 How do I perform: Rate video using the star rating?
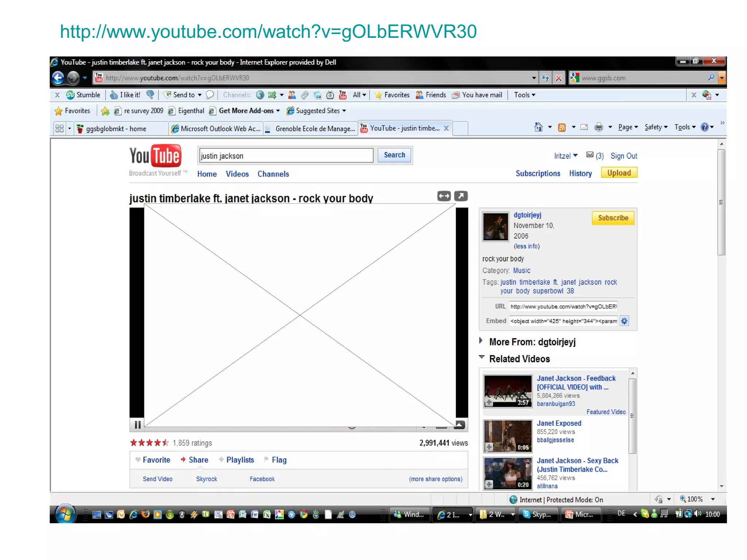149,443
